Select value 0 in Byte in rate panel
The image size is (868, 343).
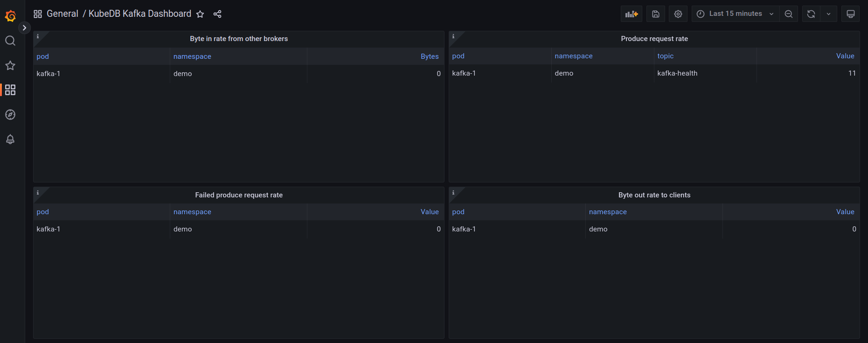tap(375, 74)
